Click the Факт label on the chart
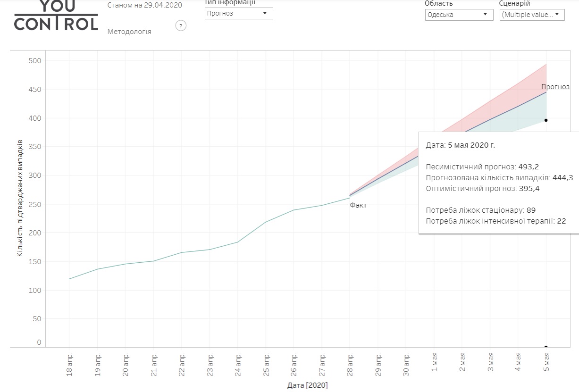The width and height of the screenshot is (579, 392). click(x=358, y=205)
